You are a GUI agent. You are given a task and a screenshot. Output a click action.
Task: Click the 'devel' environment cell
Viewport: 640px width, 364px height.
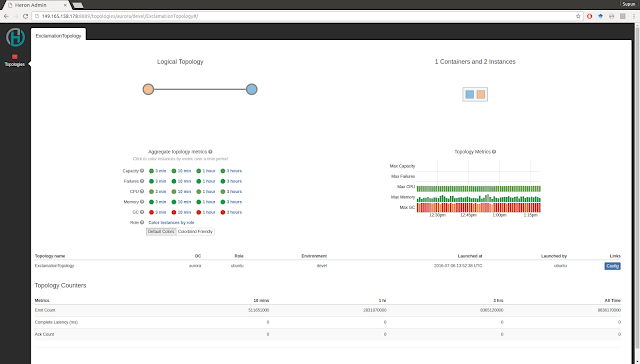tap(322, 266)
